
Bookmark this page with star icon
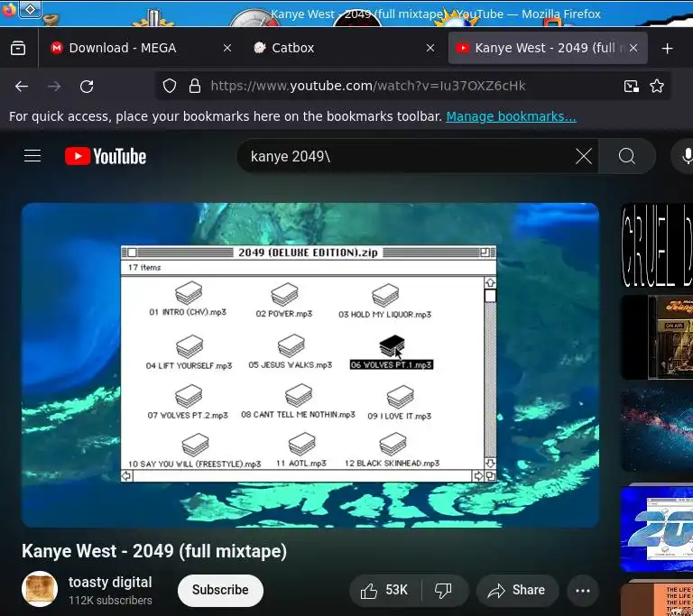pyautogui.click(x=657, y=86)
